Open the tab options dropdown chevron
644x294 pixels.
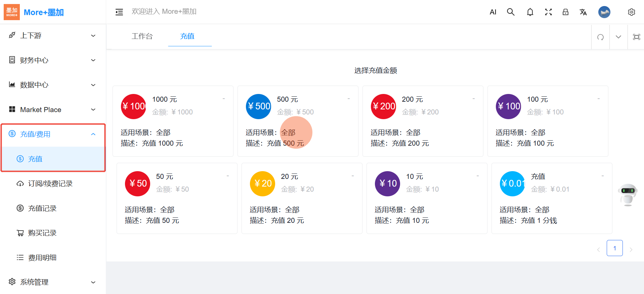618,37
